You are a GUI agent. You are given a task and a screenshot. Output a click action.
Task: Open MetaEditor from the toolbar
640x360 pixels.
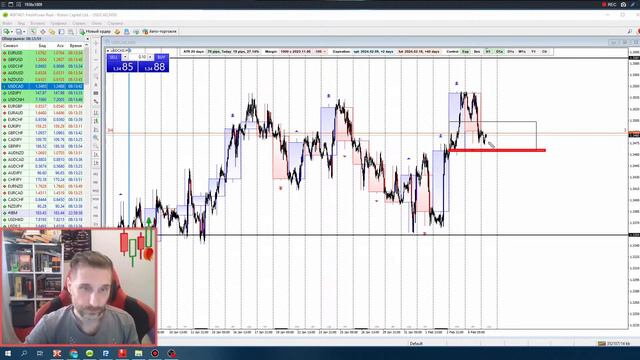[117, 31]
